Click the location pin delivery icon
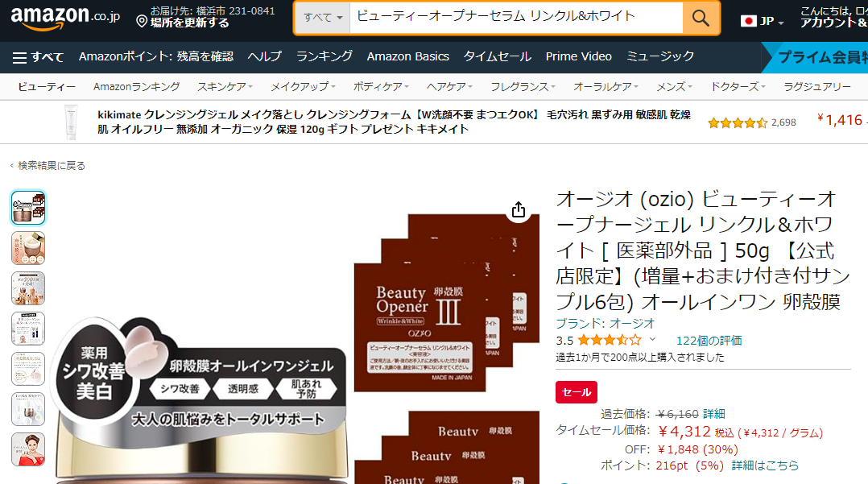Image resolution: width=868 pixels, height=484 pixels. pyautogui.click(x=142, y=22)
